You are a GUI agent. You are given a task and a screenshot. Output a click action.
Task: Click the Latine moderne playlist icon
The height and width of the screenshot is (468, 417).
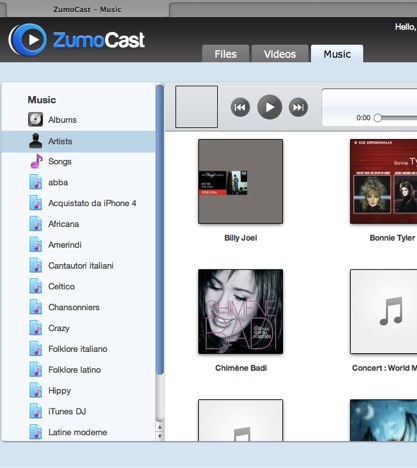pyautogui.click(x=36, y=432)
